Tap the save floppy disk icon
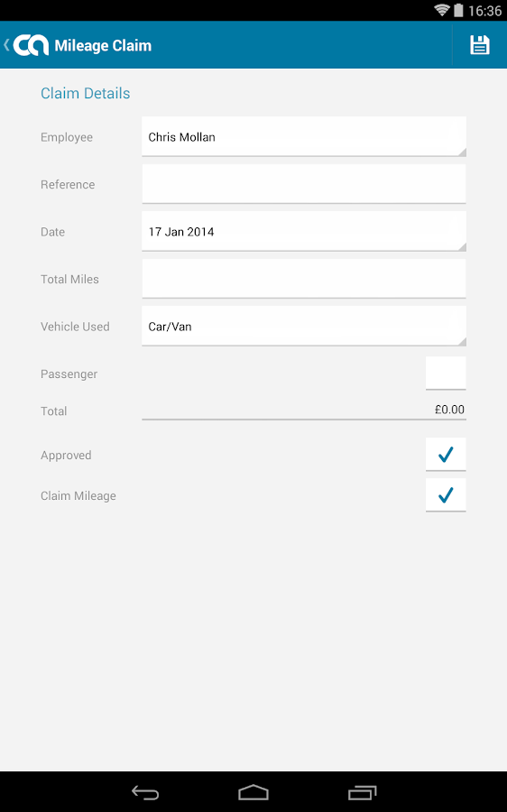This screenshot has width=507, height=812. (x=480, y=45)
